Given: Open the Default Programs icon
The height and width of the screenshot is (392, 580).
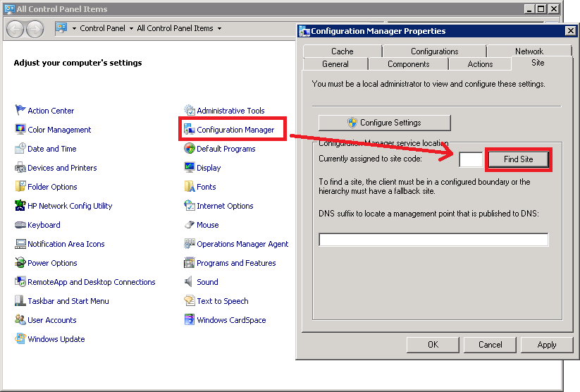Looking at the screenshot, I should pos(190,148).
